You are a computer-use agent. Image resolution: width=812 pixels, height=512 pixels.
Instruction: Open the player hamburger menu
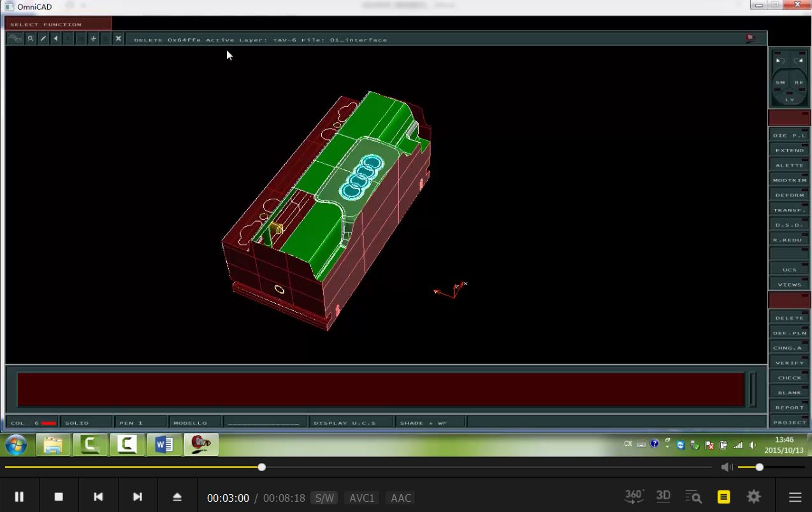[795, 497]
